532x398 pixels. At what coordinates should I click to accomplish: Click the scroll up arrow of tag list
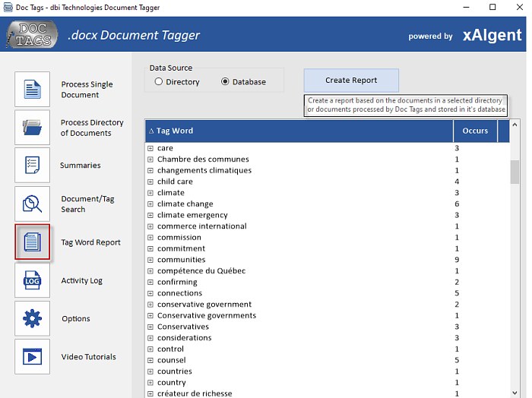click(x=515, y=125)
